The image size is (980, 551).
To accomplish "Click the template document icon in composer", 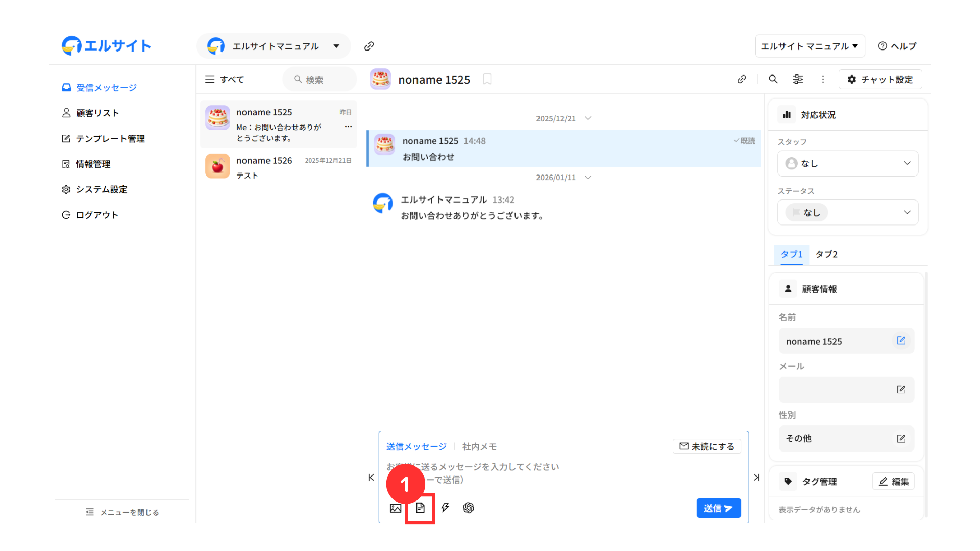I will (x=420, y=508).
